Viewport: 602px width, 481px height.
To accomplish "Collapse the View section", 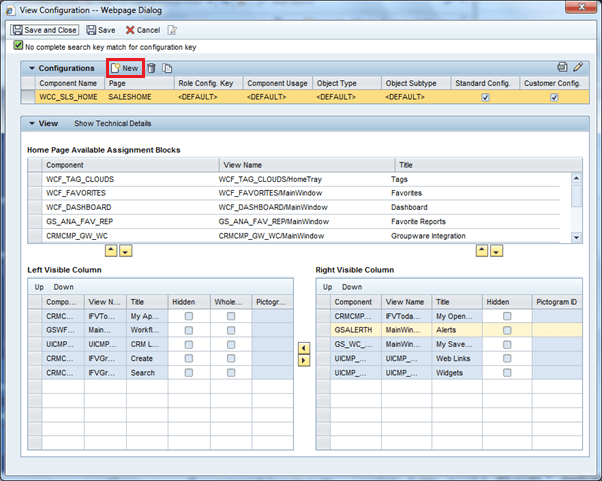I will [x=31, y=124].
